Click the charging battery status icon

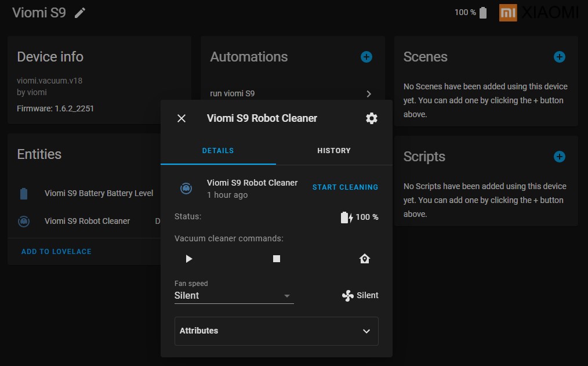click(347, 217)
